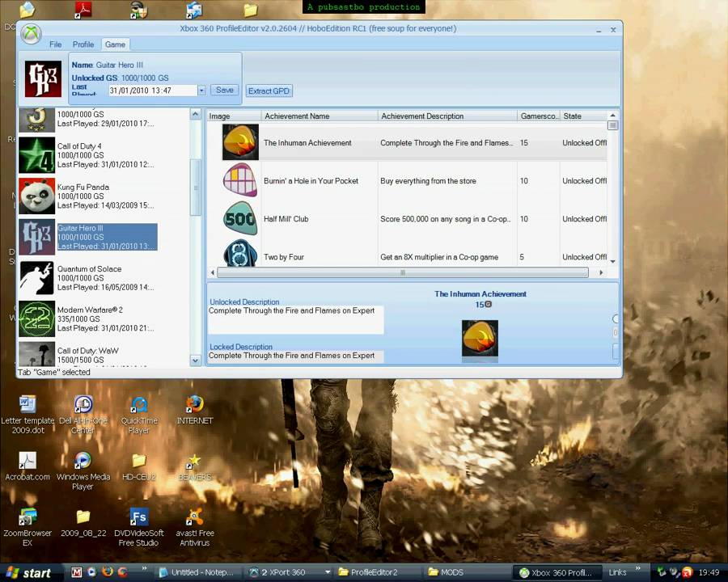Click '335/1000 GS' under Modern Warfare 2

(x=78, y=318)
